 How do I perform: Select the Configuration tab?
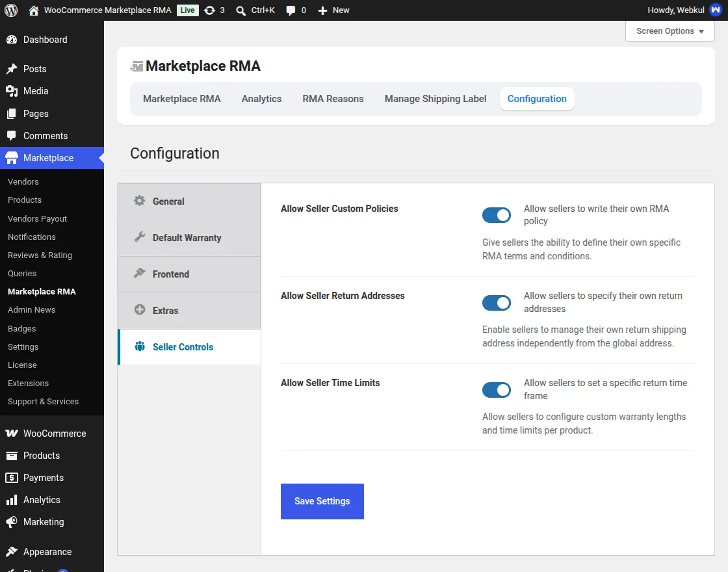click(x=537, y=99)
